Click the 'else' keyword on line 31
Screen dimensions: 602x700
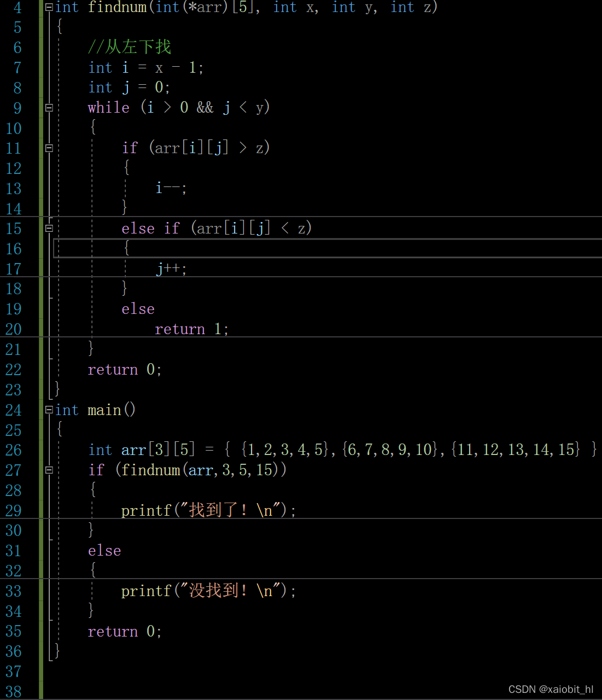pos(104,551)
